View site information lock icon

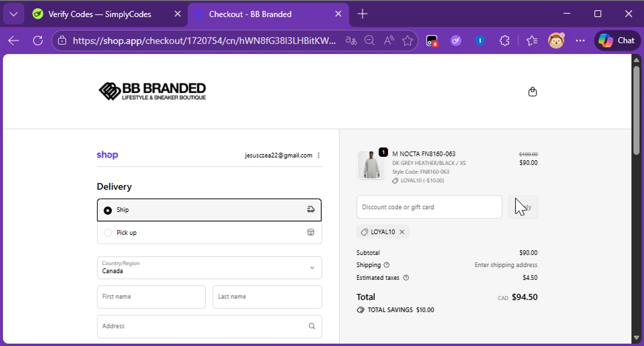(x=62, y=41)
